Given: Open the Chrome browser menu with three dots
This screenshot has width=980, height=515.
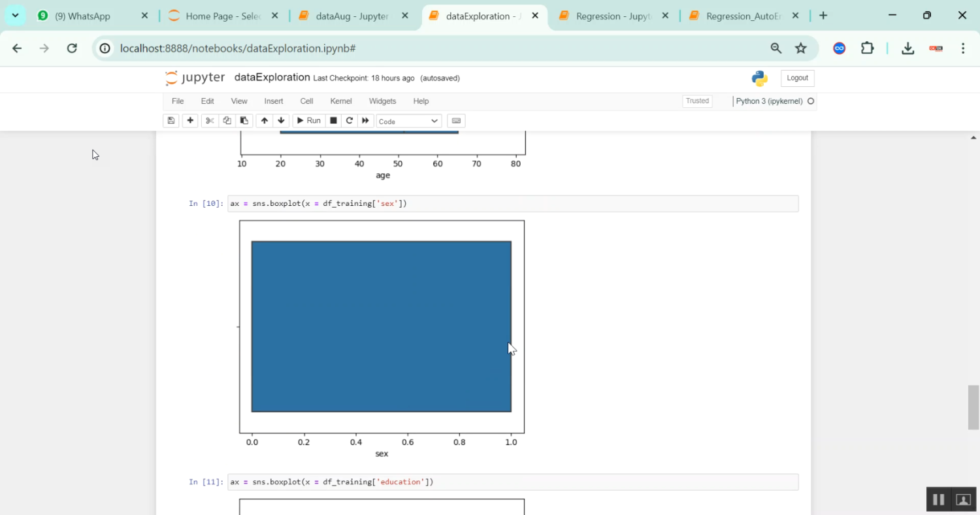Looking at the screenshot, I should [962, 48].
